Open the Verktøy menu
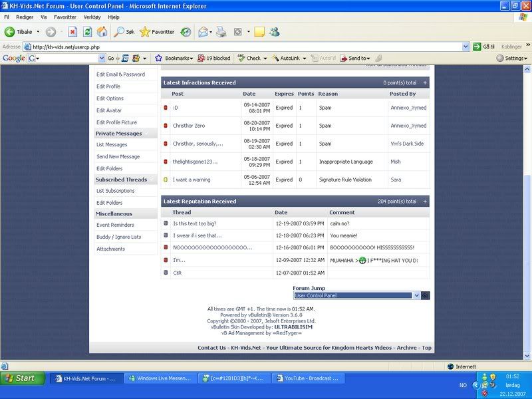This screenshot has height=399, width=532. pyautogui.click(x=92, y=17)
